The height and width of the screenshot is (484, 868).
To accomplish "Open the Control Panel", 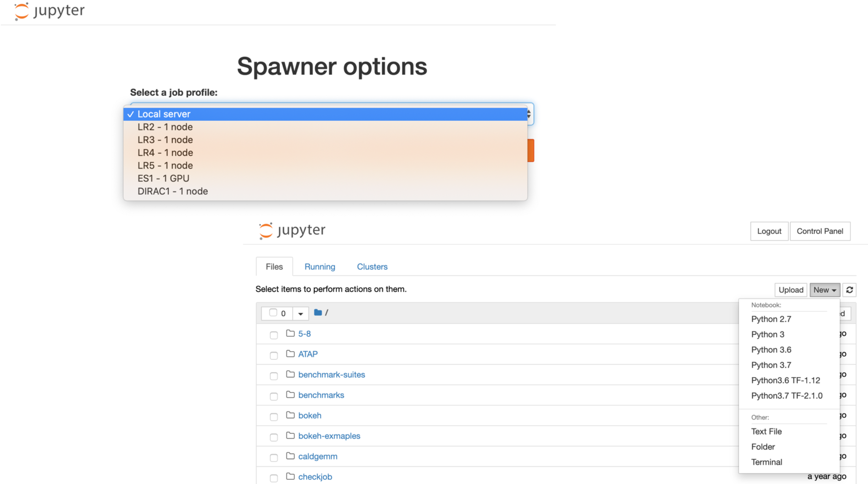I will coord(820,231).
